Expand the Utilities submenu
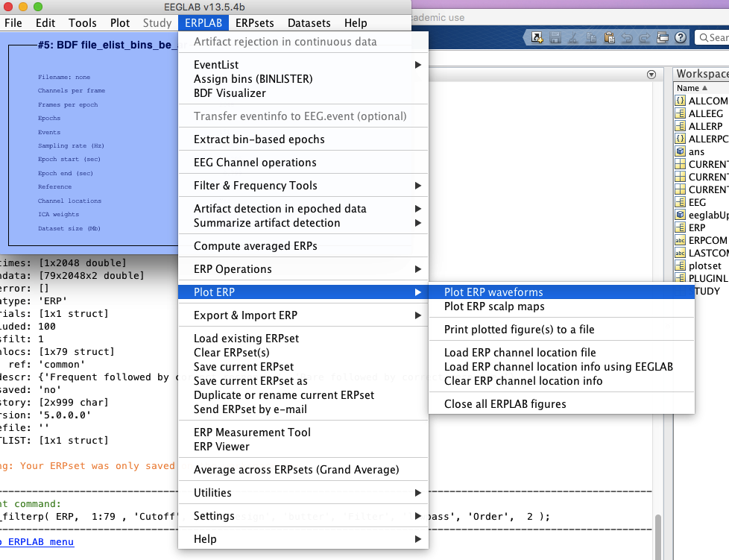Image resolution: width=729 pixels, height=560 pixels. [x=303, y=493]
